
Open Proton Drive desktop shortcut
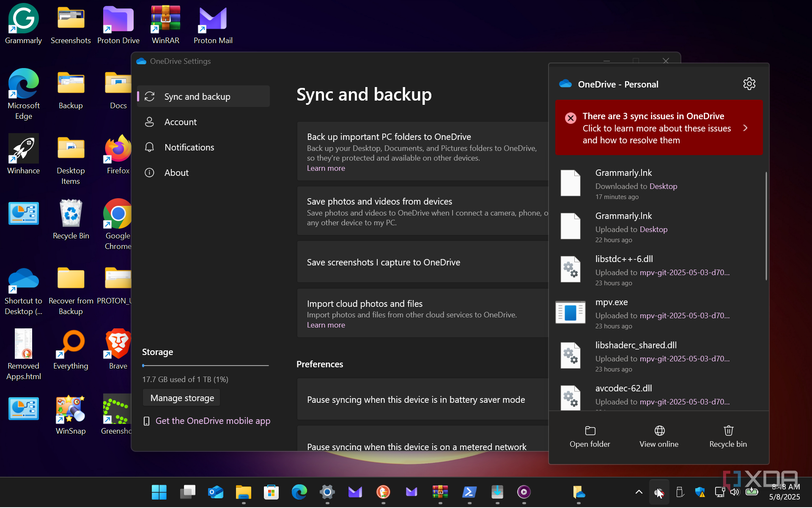tap(118, 24)
